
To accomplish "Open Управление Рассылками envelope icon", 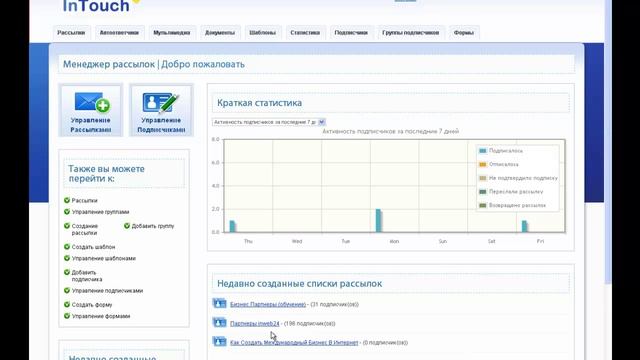I will coord(92,102).
